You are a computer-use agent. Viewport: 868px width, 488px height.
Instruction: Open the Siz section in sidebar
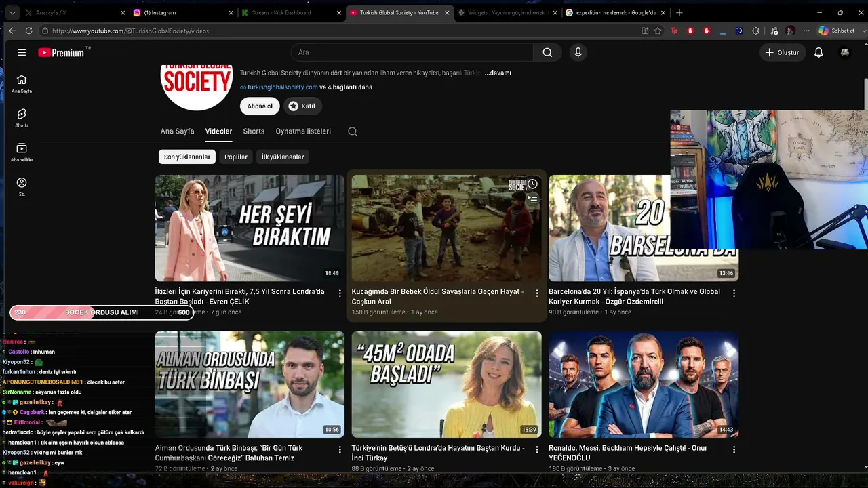(x=22, y=186)
